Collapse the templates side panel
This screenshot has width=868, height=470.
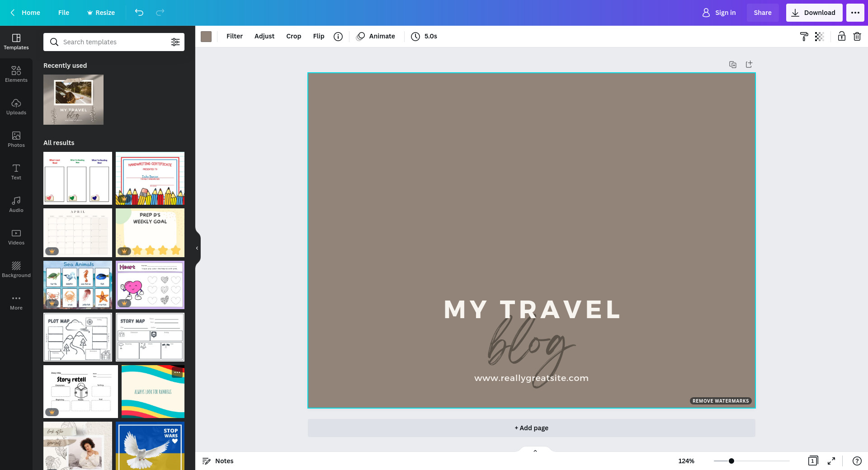coord(197,248)
